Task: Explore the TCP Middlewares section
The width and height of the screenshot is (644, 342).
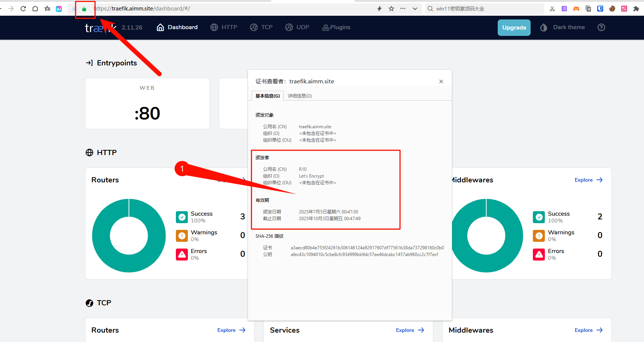Action: (x=589, y=330)
